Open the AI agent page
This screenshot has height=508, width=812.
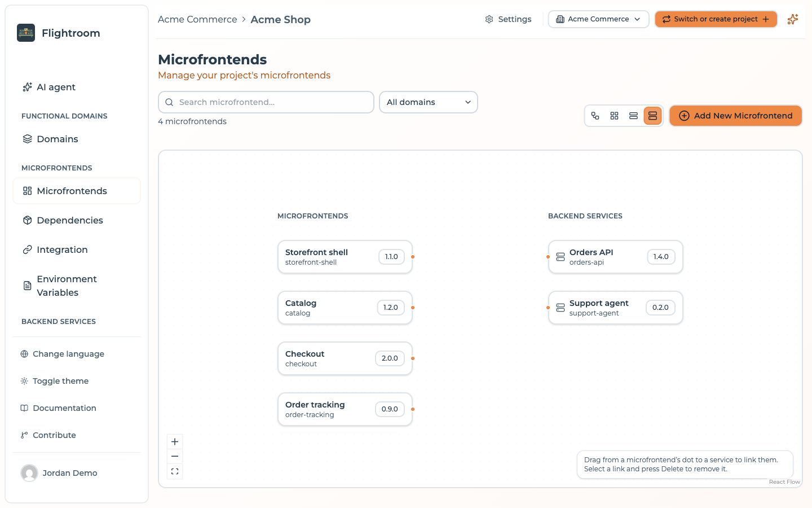77,87
